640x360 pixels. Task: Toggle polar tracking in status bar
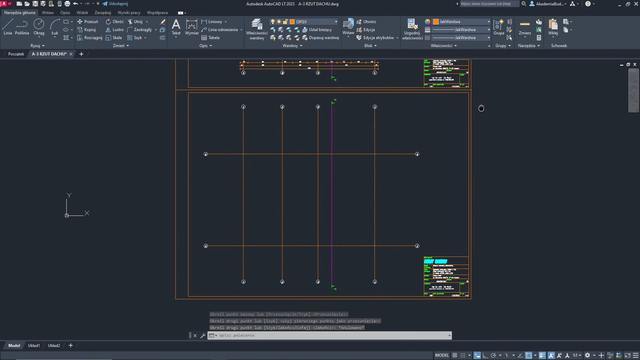[493, 356]
